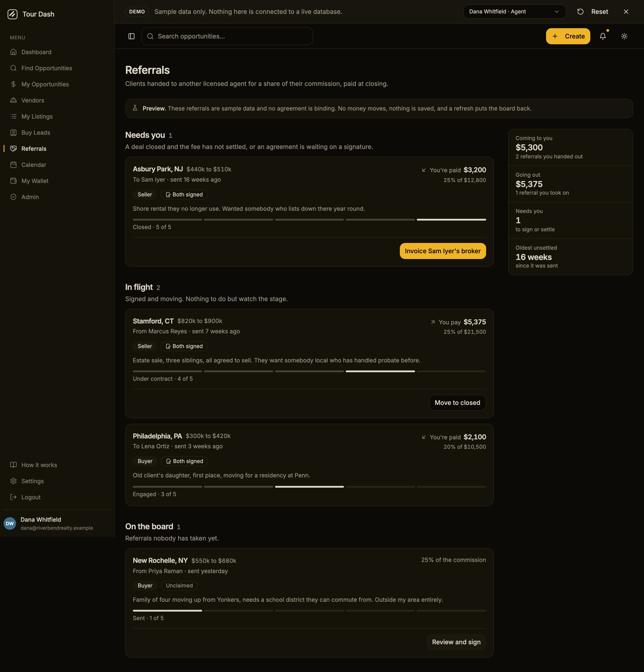
Task: Click Both signed badge on Asbury Park card
Action: click(184, 194)
